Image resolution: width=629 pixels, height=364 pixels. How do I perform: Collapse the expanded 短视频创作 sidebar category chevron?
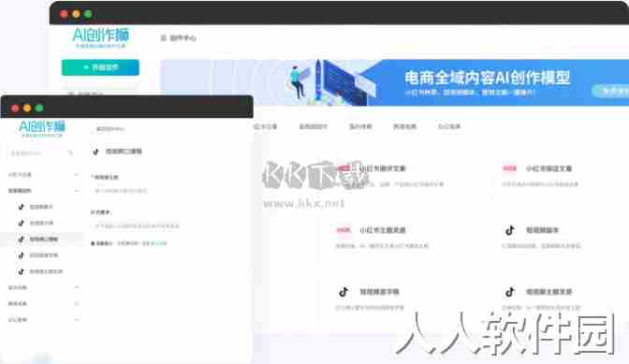[77, 191]
